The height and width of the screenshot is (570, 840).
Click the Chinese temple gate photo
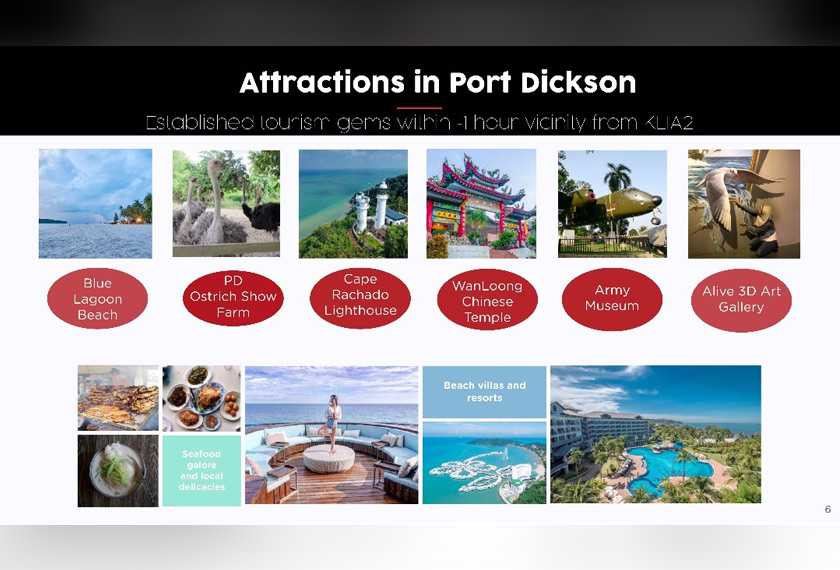481,204
